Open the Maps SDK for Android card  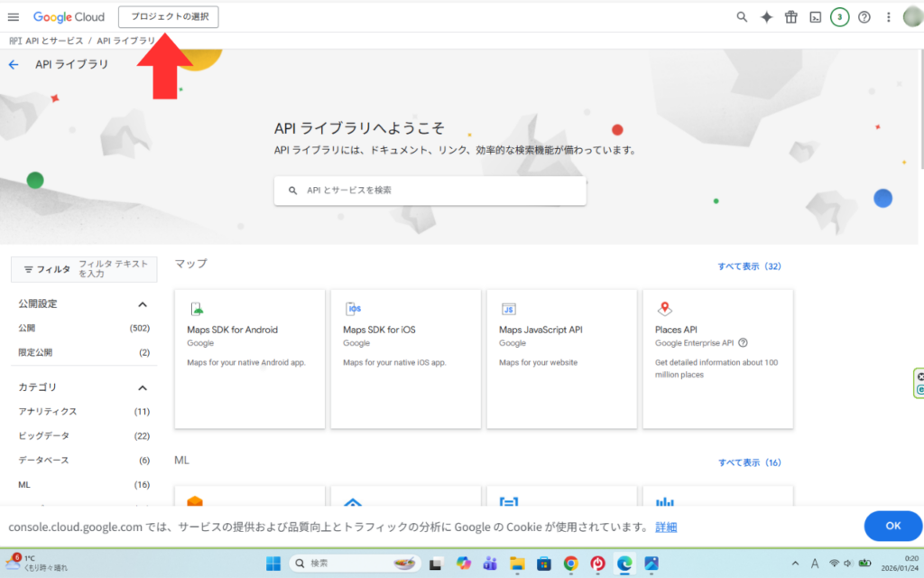(249, 359)
